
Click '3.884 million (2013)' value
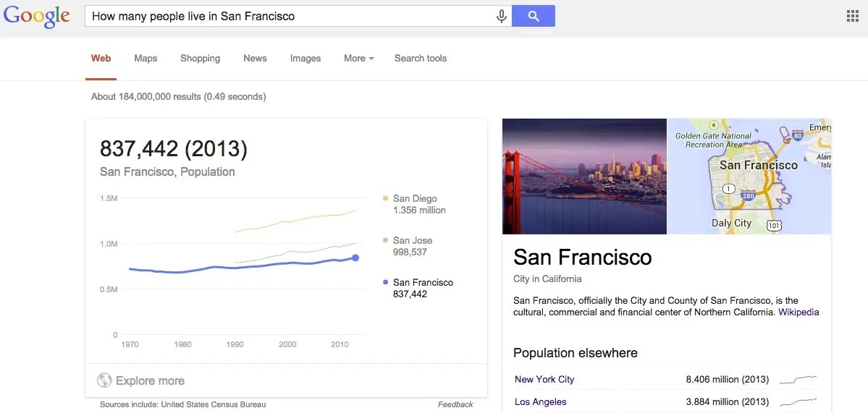click(x=728, y=401)
